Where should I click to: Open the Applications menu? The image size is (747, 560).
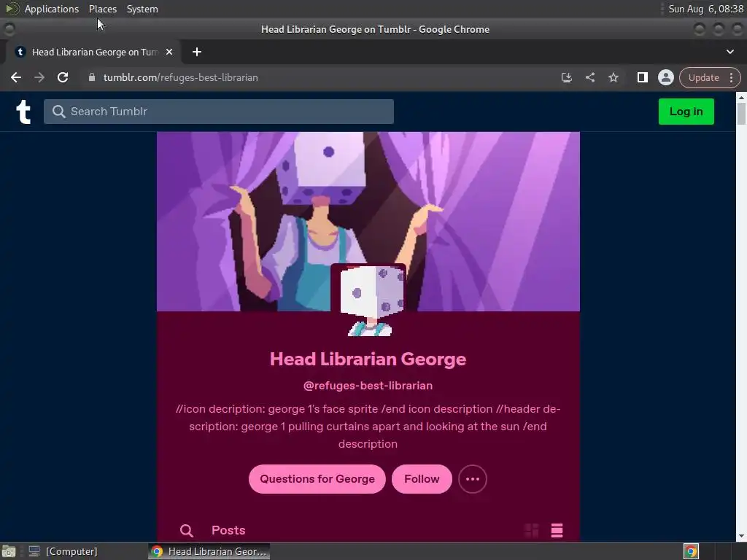52,9
